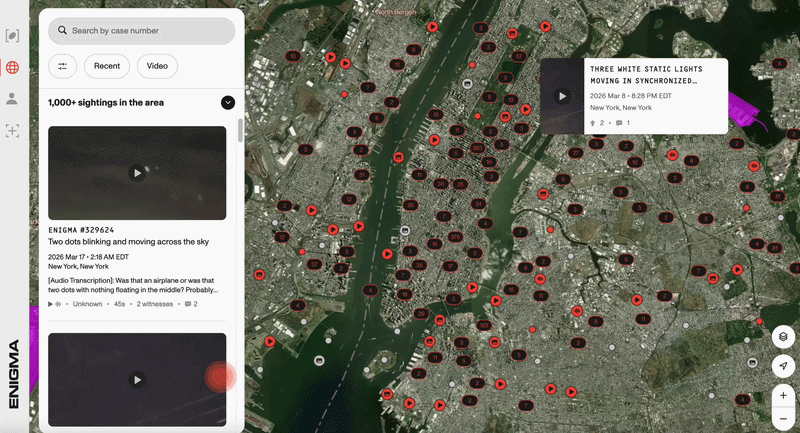This screenshot has width=800, height=433.
Task: Click the report new sighting icon
Action: 12,131
